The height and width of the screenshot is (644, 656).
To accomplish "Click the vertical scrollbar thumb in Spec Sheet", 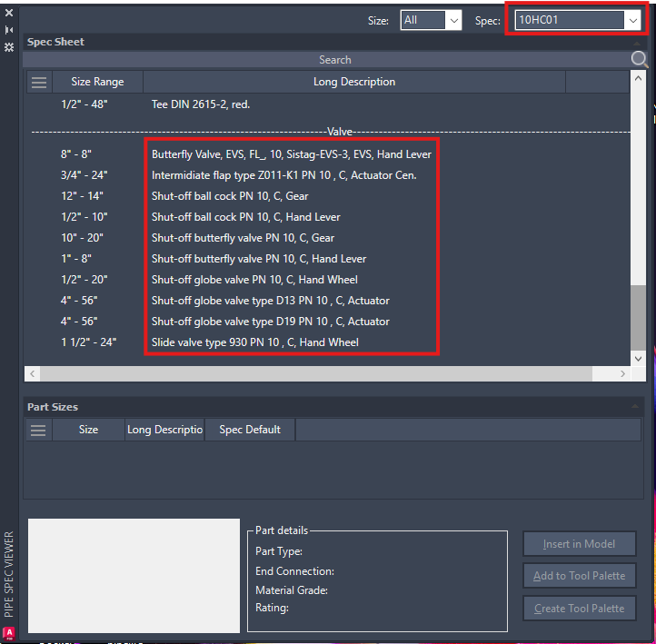I will 639,316.
